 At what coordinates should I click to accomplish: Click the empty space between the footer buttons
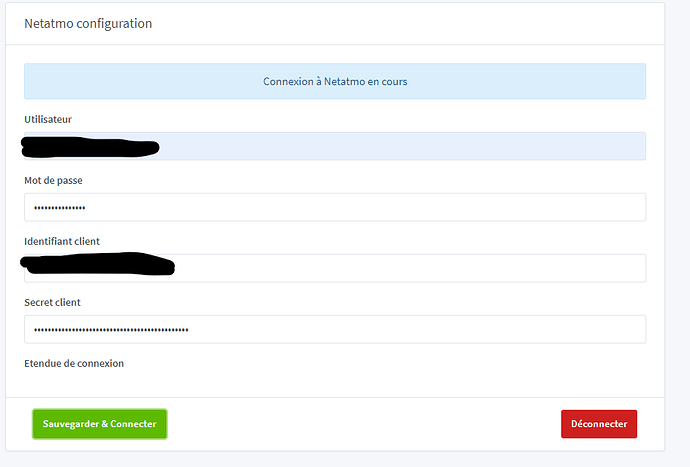click(x=365, y=424)
